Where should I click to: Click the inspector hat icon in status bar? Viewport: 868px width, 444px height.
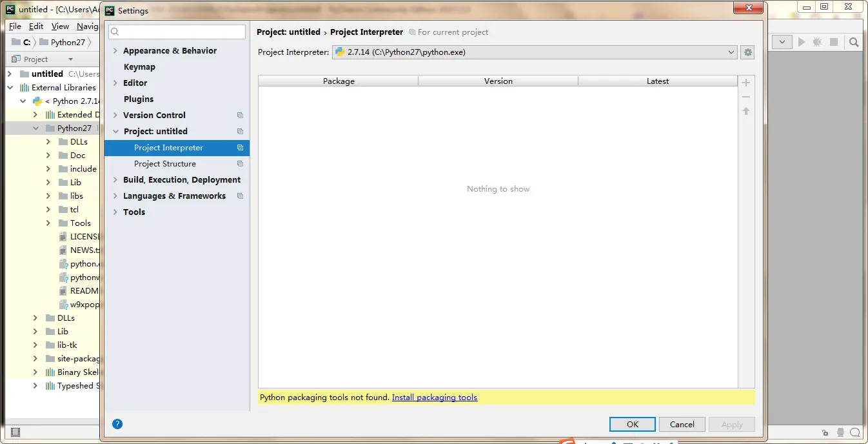click(x=840, y=432)
